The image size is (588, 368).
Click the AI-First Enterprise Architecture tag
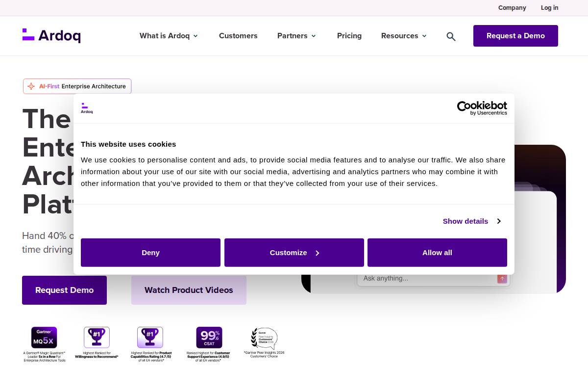pos(77,86)
